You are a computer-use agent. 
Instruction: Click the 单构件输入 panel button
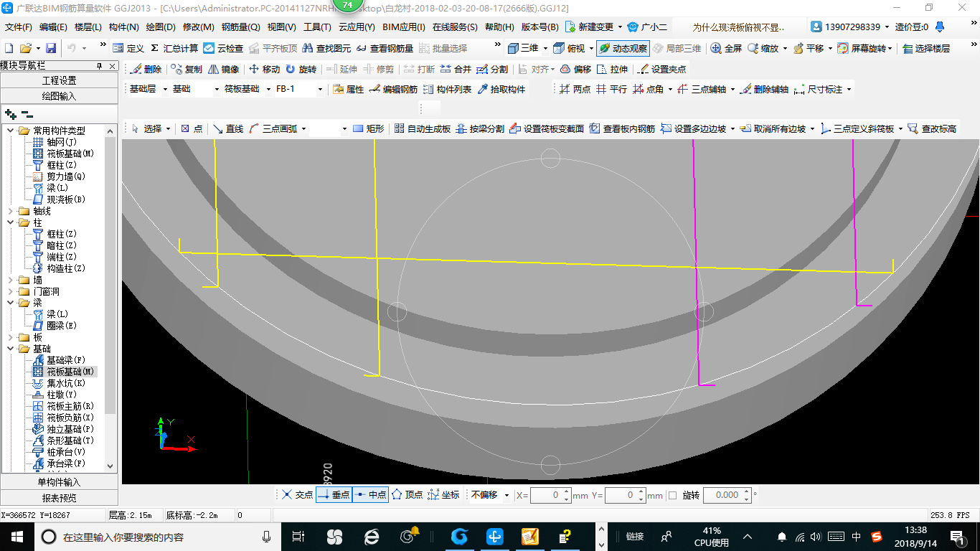click(x=59, y=482)
